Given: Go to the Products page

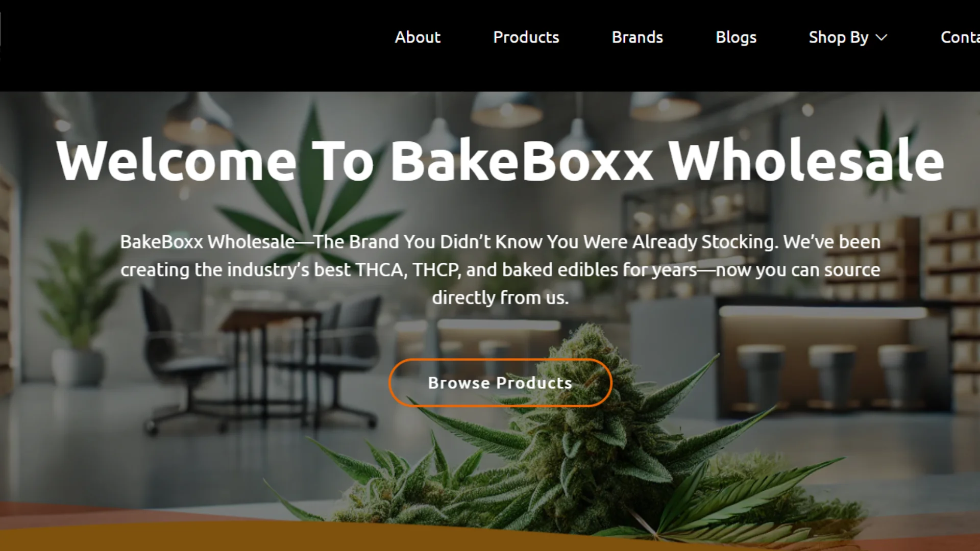Looking at the screenshot, I should tap(526, 37).
